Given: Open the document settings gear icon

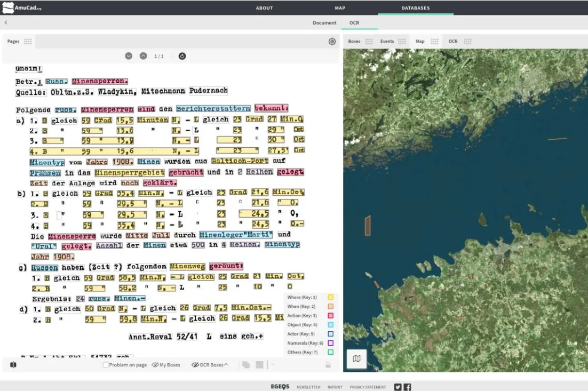Looking at the screenshot, I should pyautogui.click(x=332, y=42).
